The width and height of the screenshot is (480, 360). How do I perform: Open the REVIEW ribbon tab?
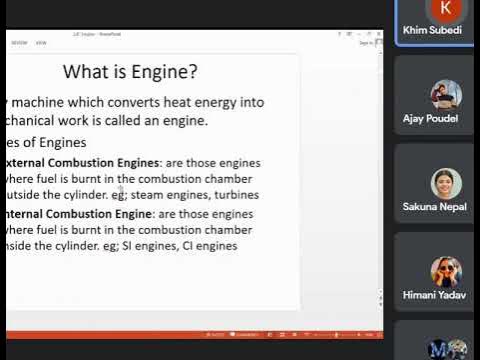tap(19, 43)
